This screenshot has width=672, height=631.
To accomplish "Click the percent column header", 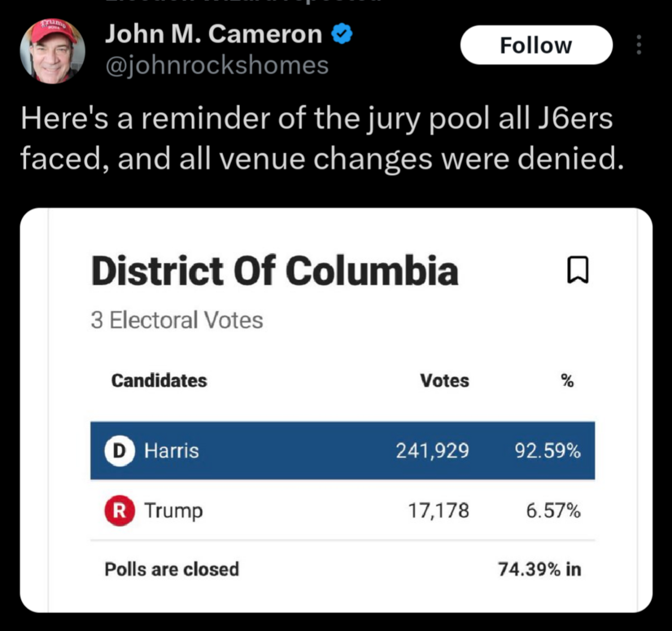I will [x=567, y=380].
